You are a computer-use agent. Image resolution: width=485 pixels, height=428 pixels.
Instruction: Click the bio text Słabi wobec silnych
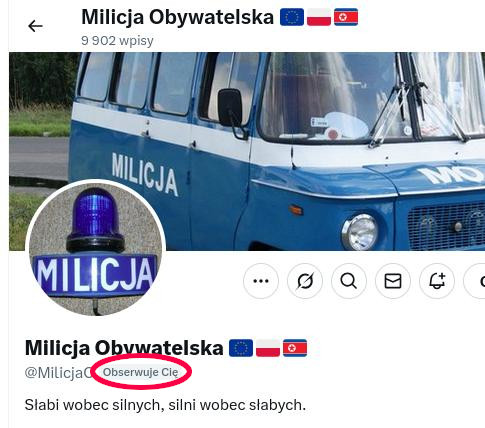[165, 405]
